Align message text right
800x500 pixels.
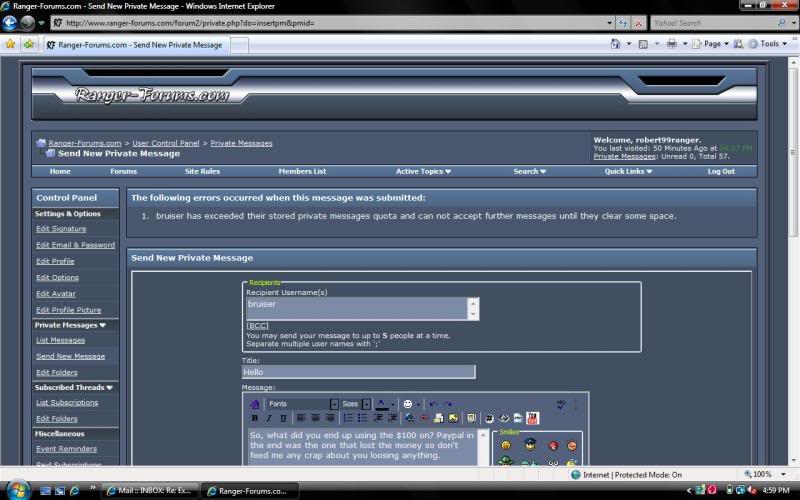pos(330,418)
